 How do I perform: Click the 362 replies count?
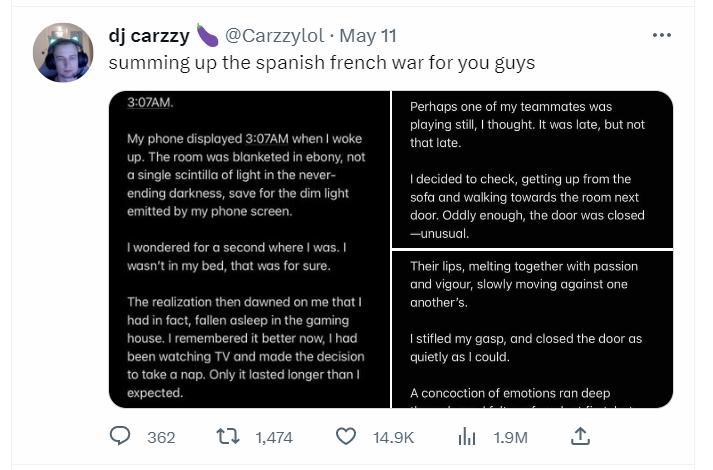click(x=161, y=438)
